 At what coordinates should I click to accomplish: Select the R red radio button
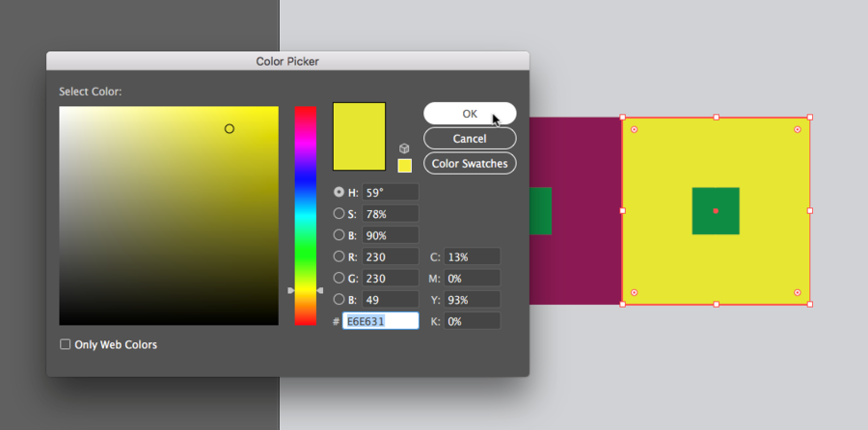(x=339, y=256)
